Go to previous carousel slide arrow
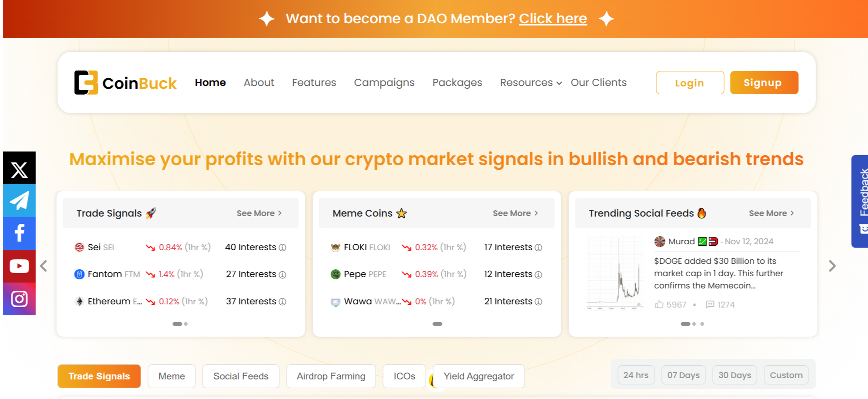 point(44,266)
